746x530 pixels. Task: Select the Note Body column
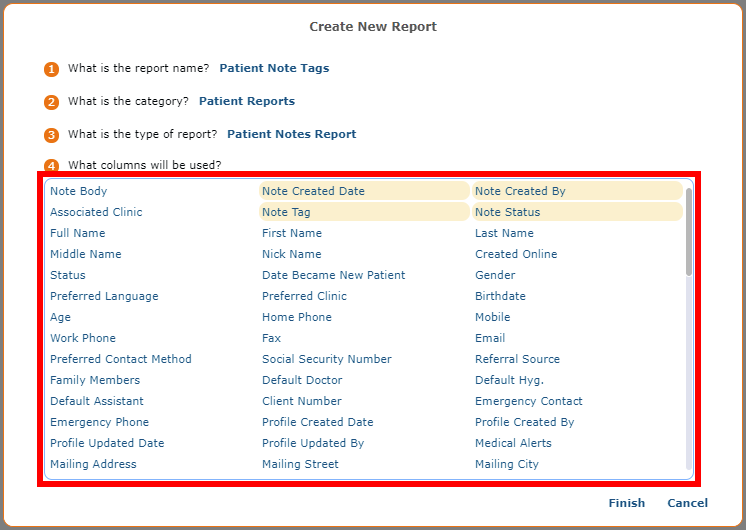79,191
